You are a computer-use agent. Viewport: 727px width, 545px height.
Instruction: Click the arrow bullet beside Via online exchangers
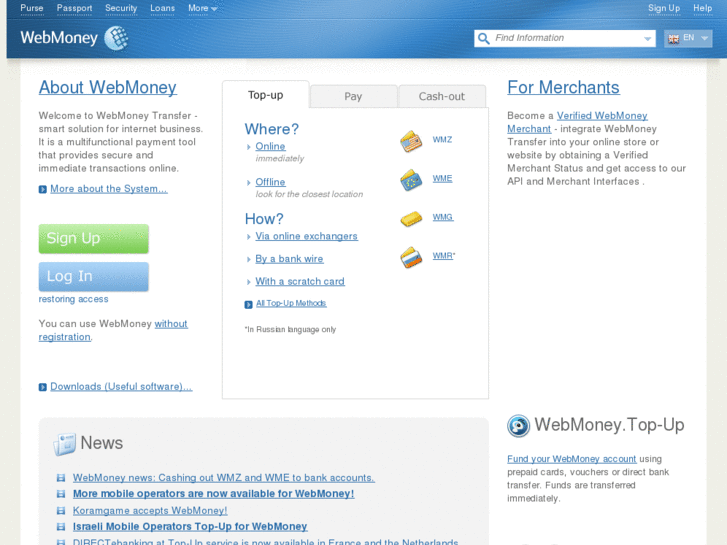click(249, 237)
